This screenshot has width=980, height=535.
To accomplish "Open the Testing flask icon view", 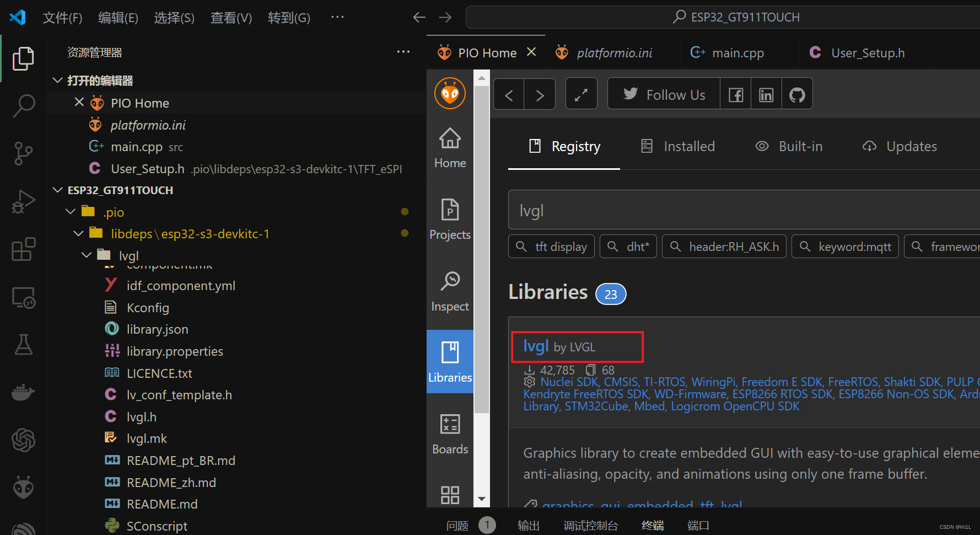I will click(x=23, y=345).
